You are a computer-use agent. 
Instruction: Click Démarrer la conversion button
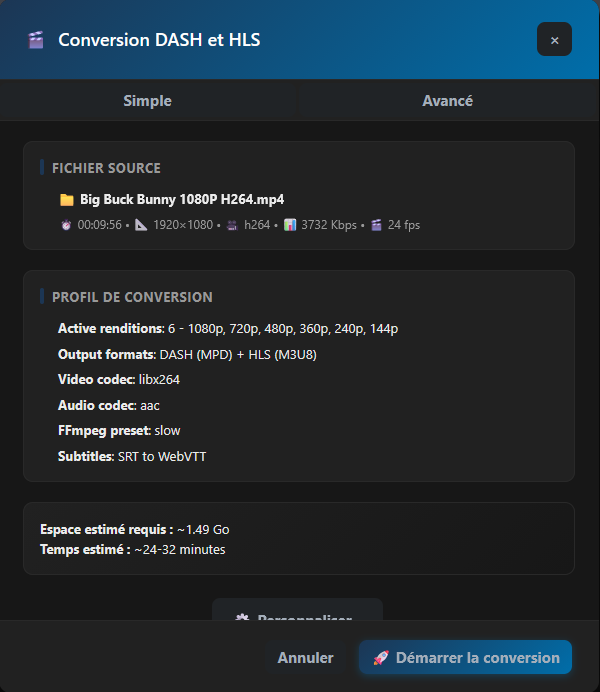[465, 657]
